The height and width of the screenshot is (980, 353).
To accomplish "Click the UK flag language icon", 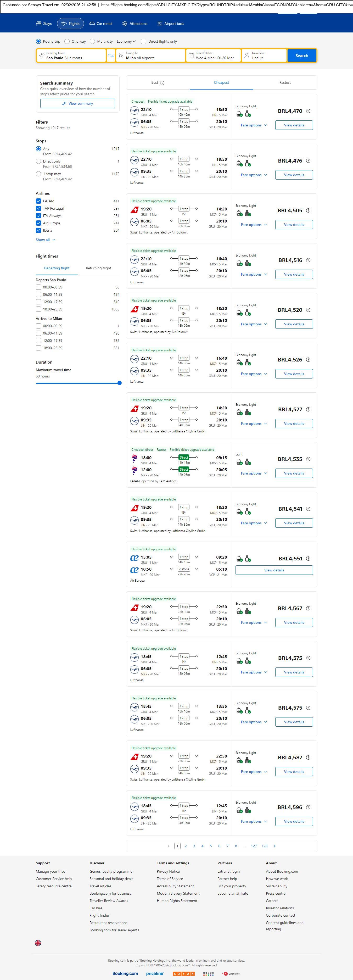I will pyautogui.click(x=38, y=943).
